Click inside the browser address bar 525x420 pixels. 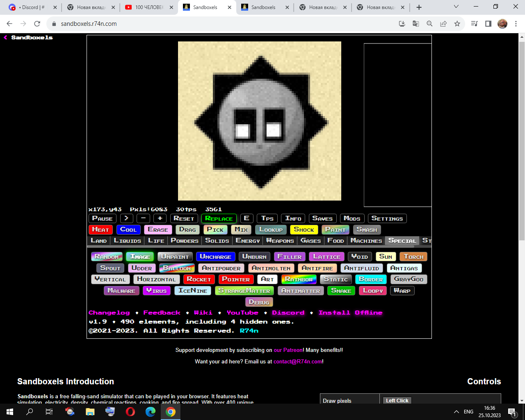(164, 23)
